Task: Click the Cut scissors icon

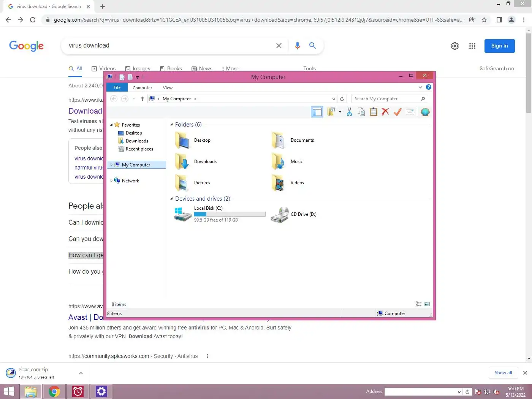Action: point(349,112)
